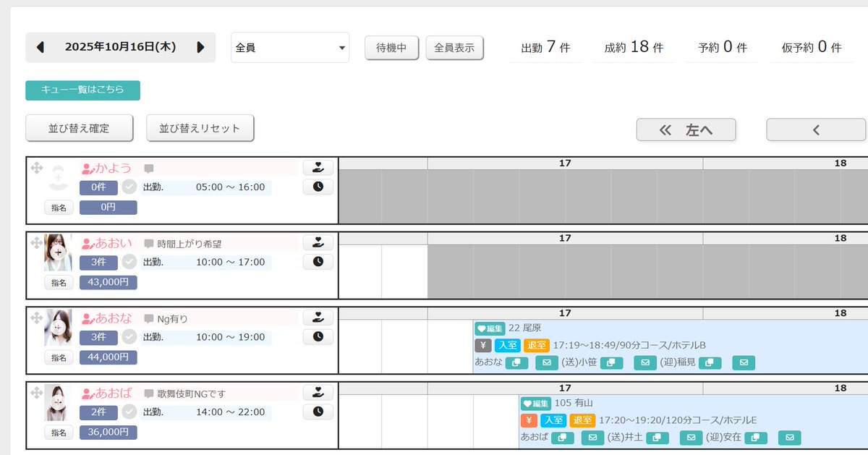Grab the move handle for かよう
The image size is (868, 455).
[35, 168]
